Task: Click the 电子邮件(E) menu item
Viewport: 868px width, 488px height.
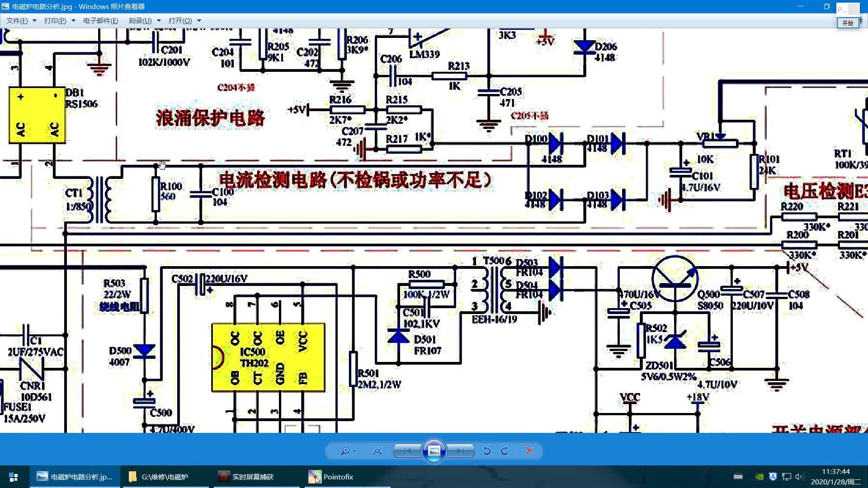Action: point(101,21)
